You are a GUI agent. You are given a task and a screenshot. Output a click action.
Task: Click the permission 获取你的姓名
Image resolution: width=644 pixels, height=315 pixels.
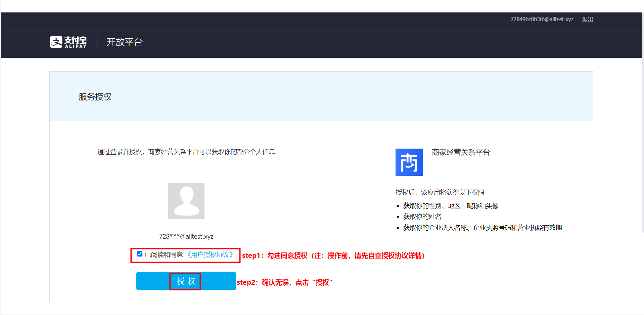[x=422, y=216]
